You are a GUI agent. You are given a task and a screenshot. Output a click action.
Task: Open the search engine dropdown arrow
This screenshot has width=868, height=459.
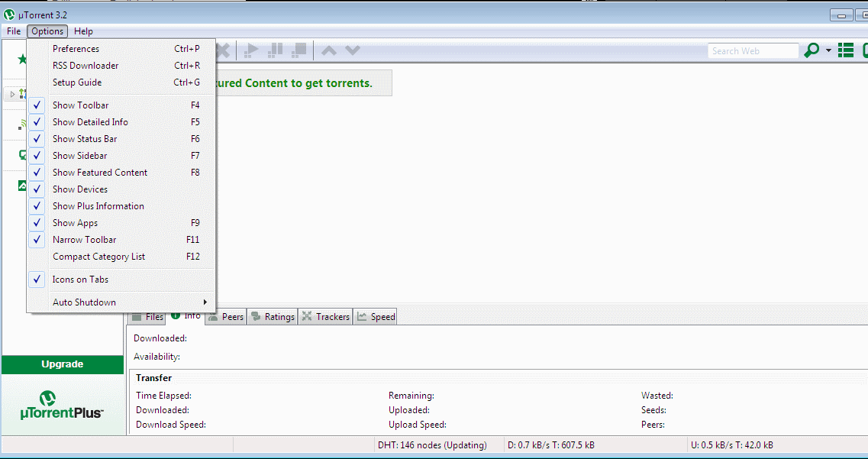tap(829, 50)
